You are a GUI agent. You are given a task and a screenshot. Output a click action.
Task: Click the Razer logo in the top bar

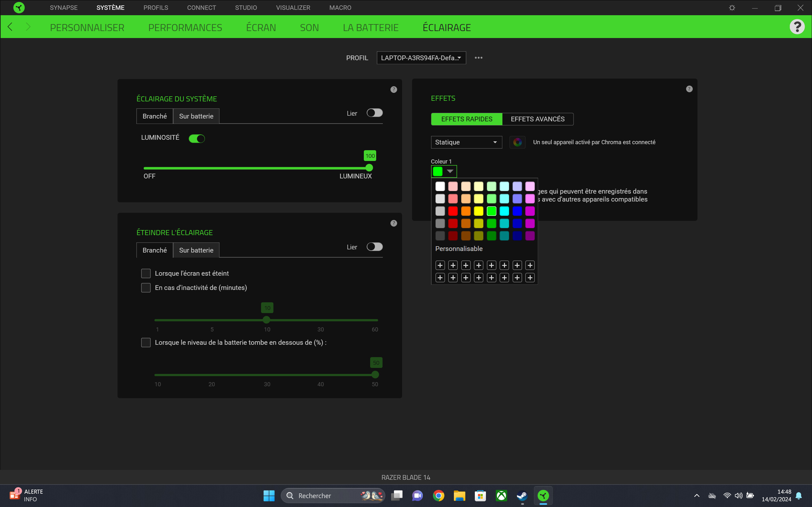pyautogui.click(x=19, y=7)
